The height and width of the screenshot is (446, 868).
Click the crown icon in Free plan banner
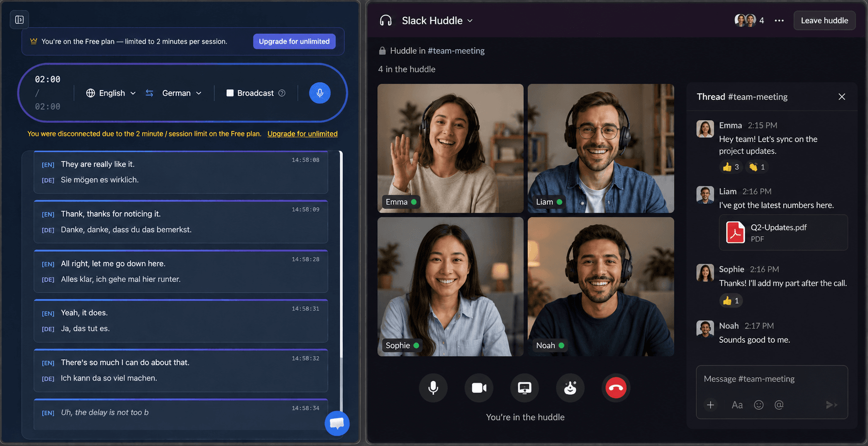34,41
